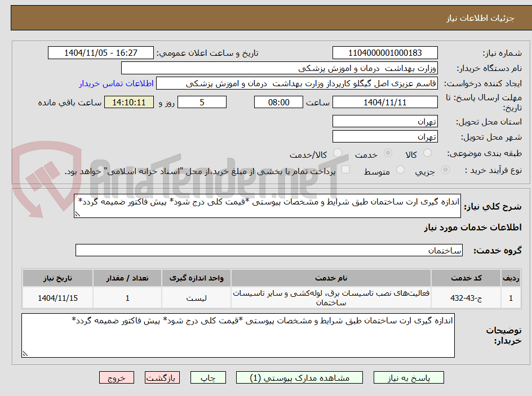Viewport: 532px width, 396px height.
Task: Click the نام دستگاه خریدار field
Action: click(279, 68)
